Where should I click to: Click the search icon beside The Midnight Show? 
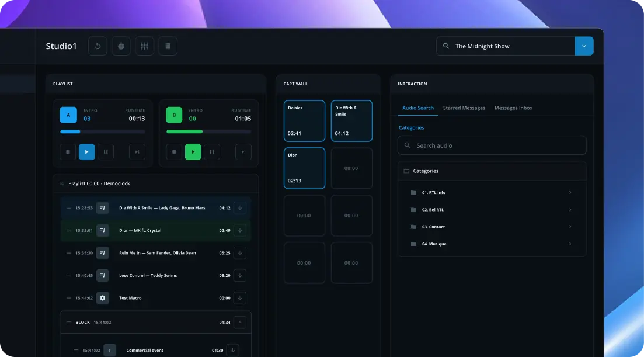tap(446, 46)
